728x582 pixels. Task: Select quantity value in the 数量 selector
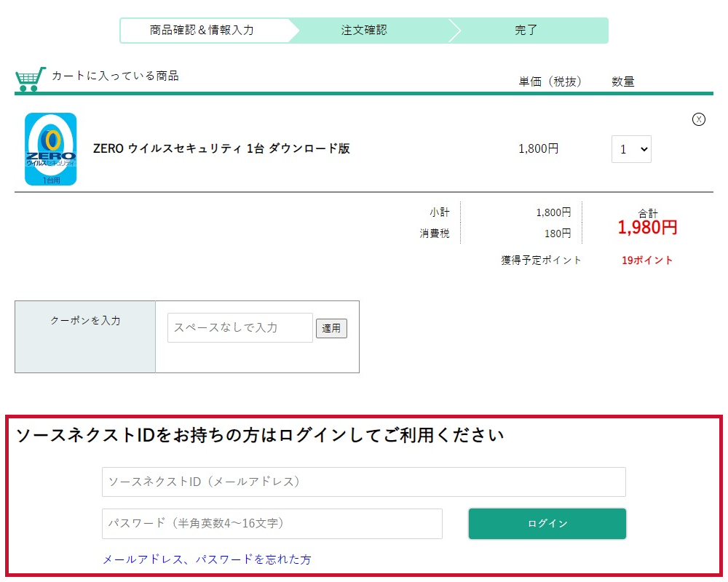(x=625, y=148)
